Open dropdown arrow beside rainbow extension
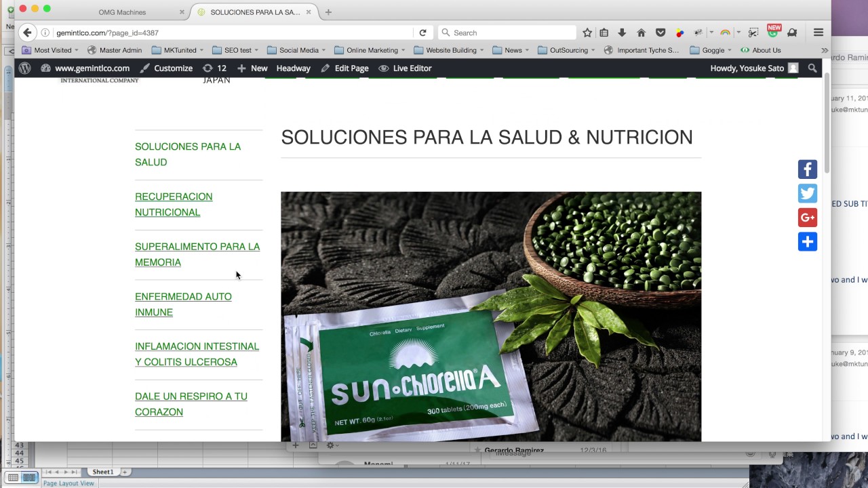 (737, 33)
